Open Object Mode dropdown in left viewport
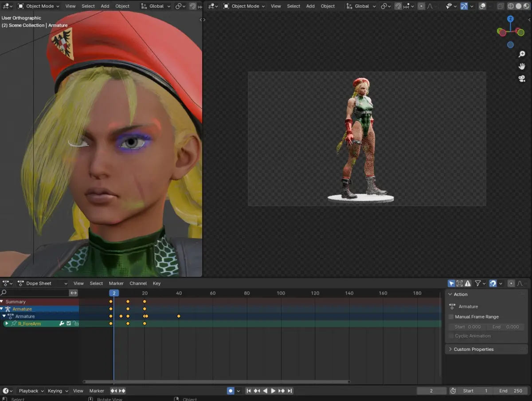The width and height of the screenshot is (532, 401). [39, 6]
